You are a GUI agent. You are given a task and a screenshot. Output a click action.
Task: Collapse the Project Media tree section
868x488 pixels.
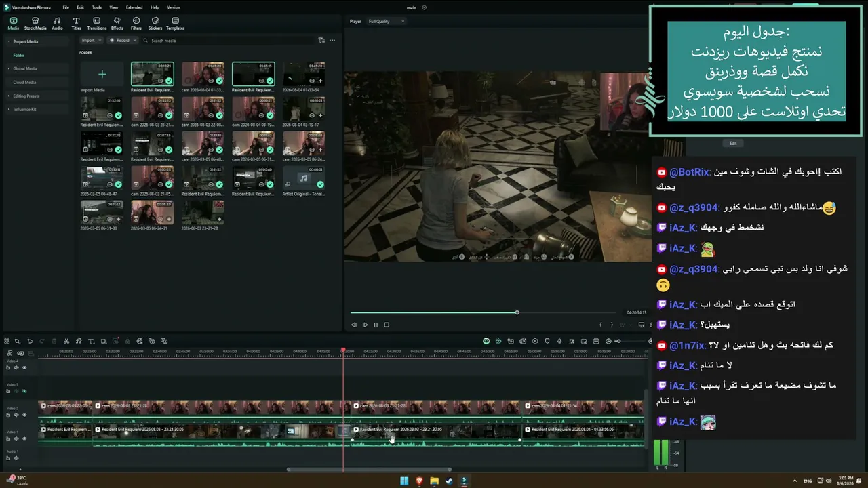tap(8, 41)
